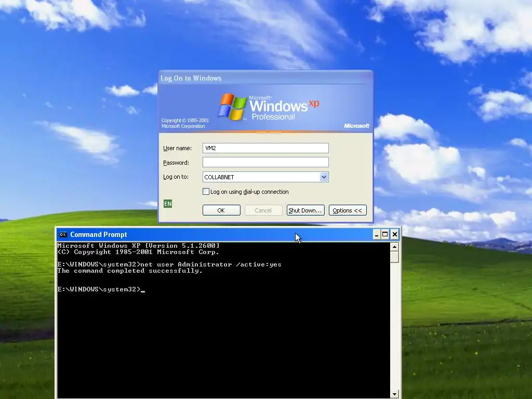This screenshot has height=399, width=532.
Task: Enable Log on using dial-up connection
Action: point(206,192)
